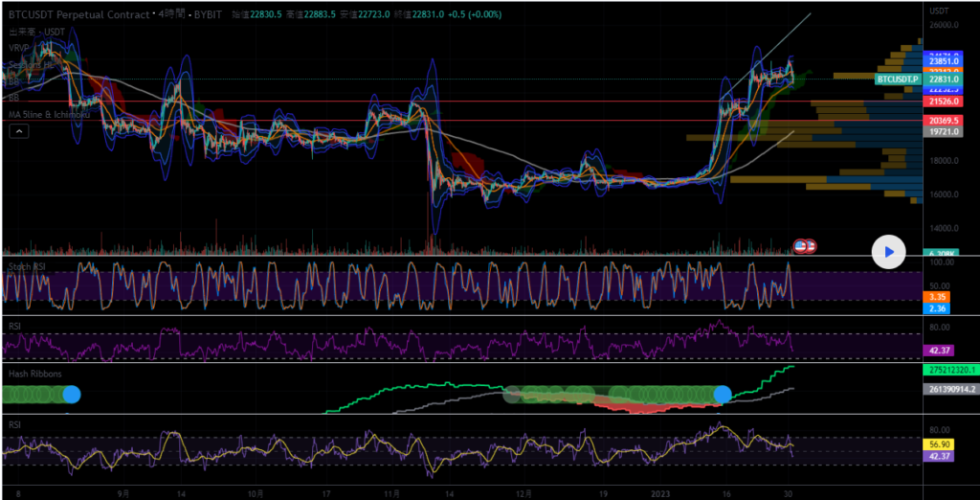This screenshot has width=980, height=500.
Task: Click the gray 19721.0 price label
Action: pos(943,132)
